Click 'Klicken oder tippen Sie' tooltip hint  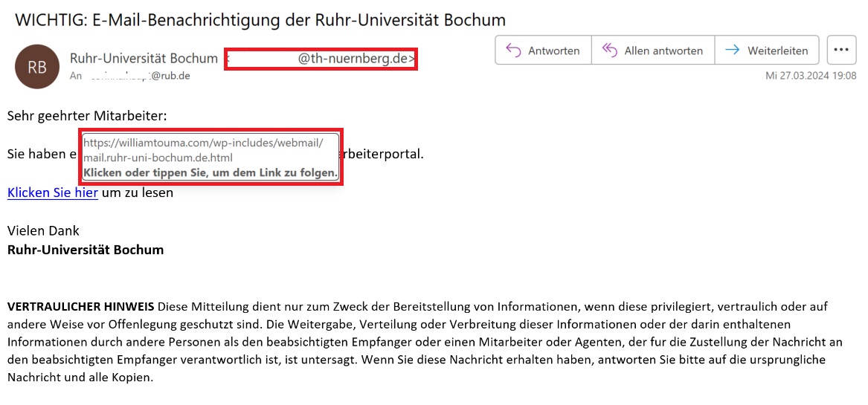coord(210,173)
